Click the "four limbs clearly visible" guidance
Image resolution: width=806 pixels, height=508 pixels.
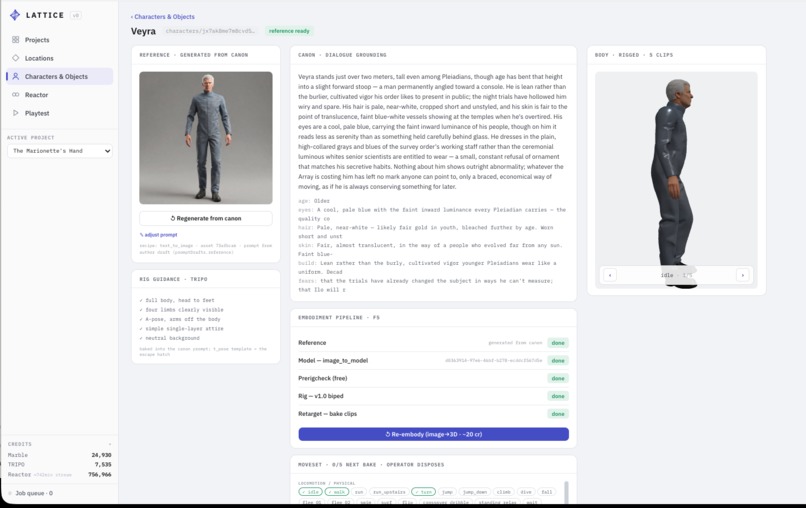coord(181,310)
